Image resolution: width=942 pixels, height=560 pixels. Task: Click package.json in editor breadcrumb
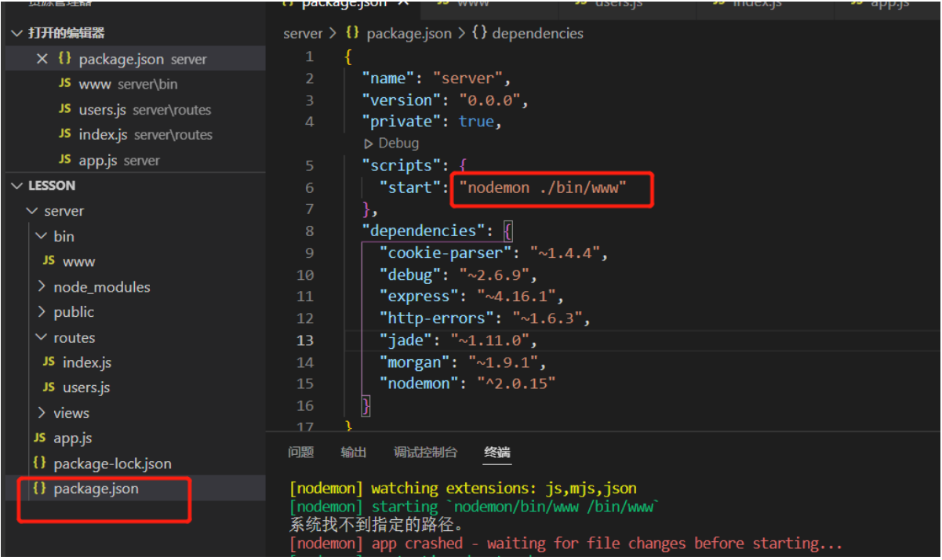[409, 33]
